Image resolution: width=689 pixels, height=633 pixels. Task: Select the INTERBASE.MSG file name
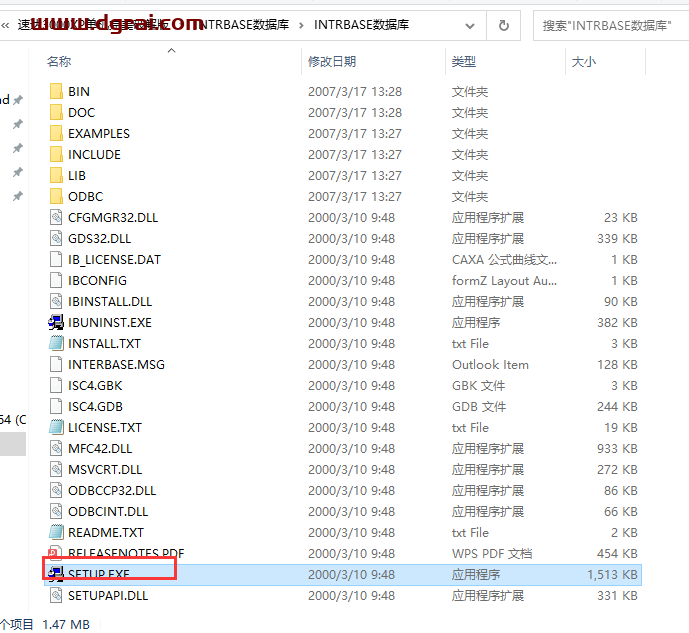click(116, 365)
